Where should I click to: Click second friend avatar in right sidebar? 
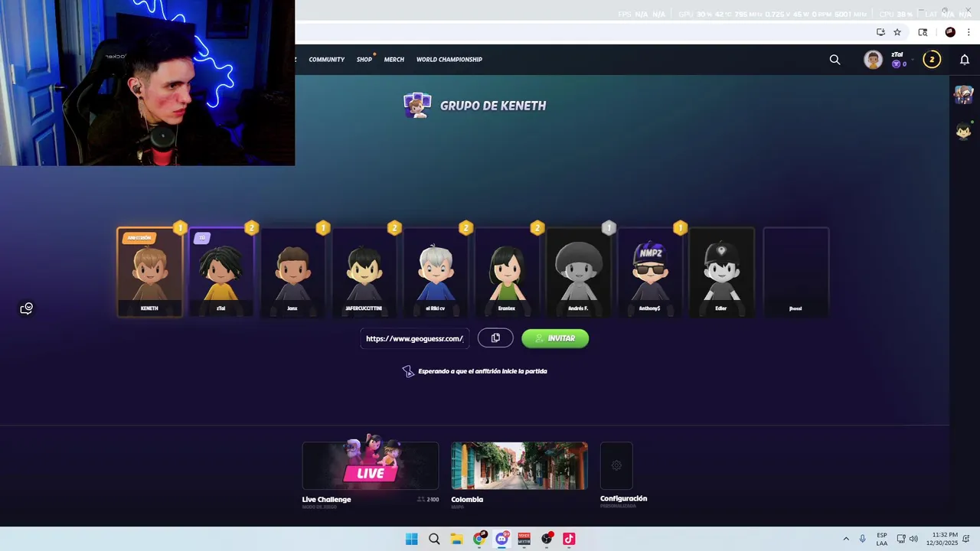tap(963, 131)
